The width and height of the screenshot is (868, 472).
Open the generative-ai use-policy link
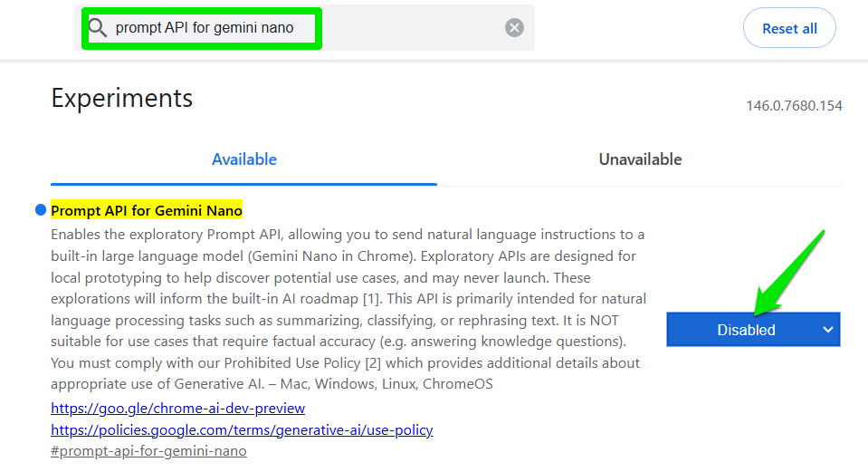coord(242,429)
